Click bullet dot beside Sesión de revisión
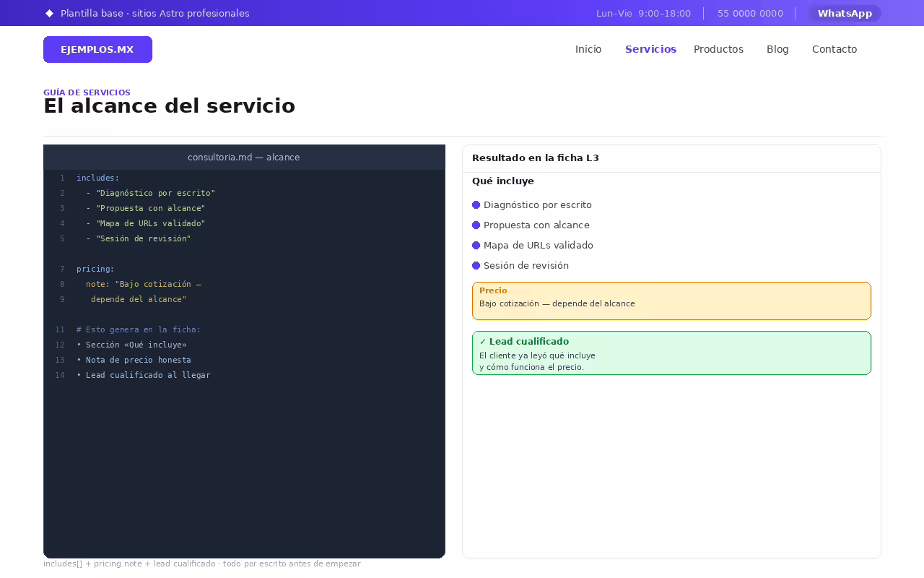924x578 pixels. click(476, 266)
